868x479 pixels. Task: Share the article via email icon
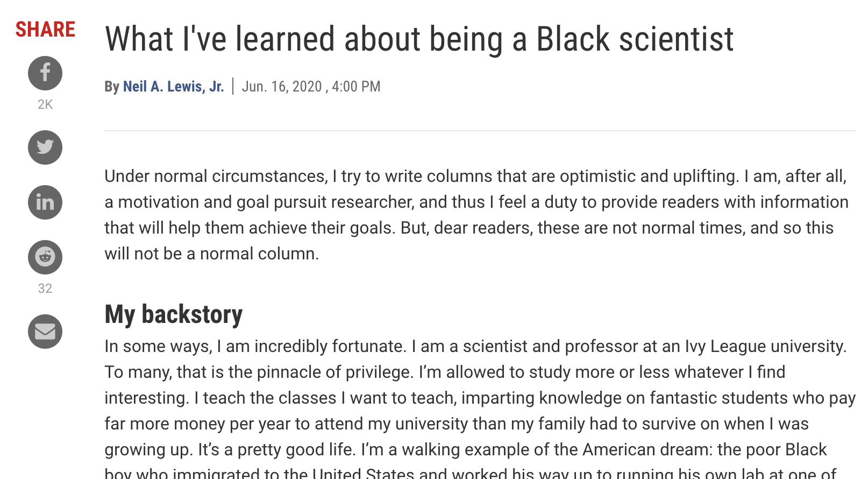pyautogui.click(x=45, y=332)
